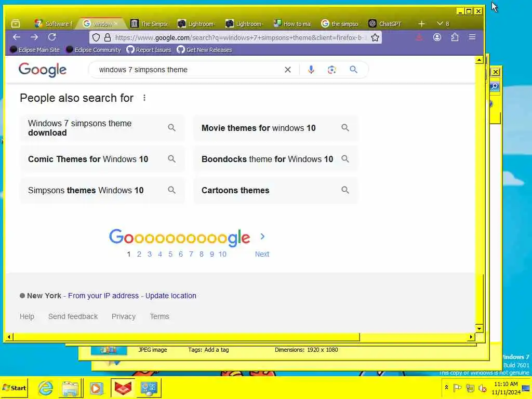Go to results page 5
Image resolution: width=532 pixels, height=399 pixels.
(170, 254)
